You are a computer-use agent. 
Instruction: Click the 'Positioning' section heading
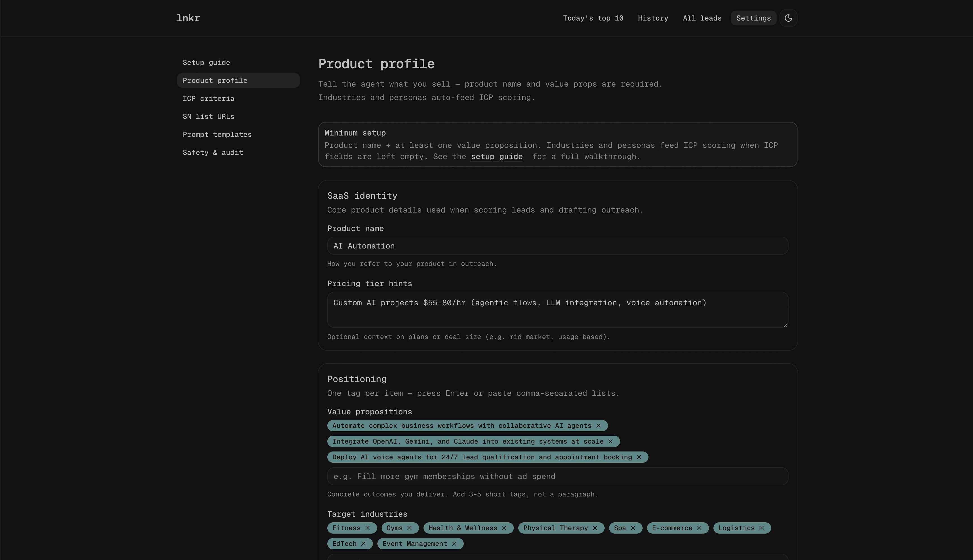point(357,379)
